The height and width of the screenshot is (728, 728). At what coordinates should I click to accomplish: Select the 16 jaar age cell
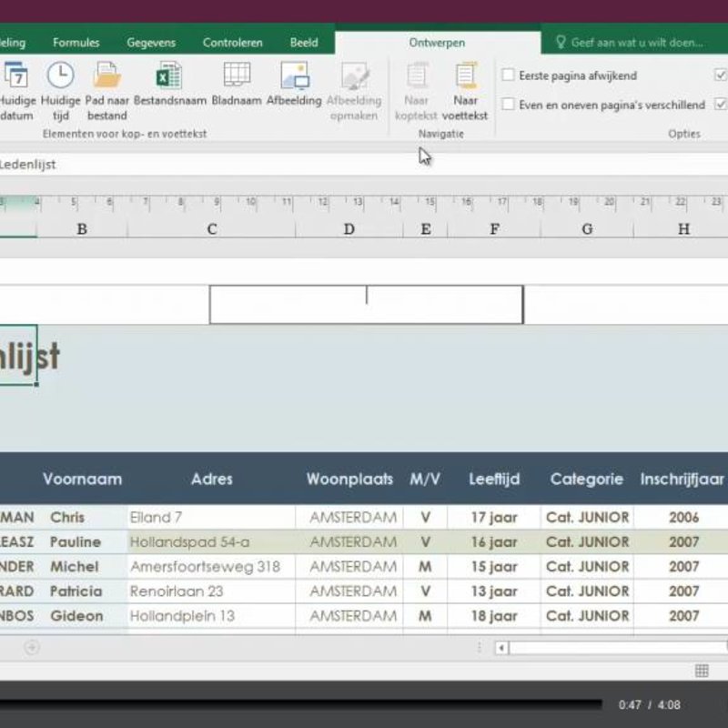494,541
